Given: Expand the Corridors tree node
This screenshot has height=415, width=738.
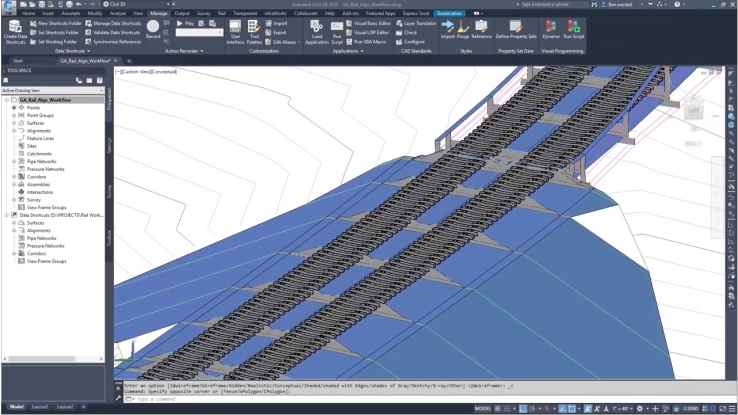Looking at the screenshot, I should (x=14, y=176).
